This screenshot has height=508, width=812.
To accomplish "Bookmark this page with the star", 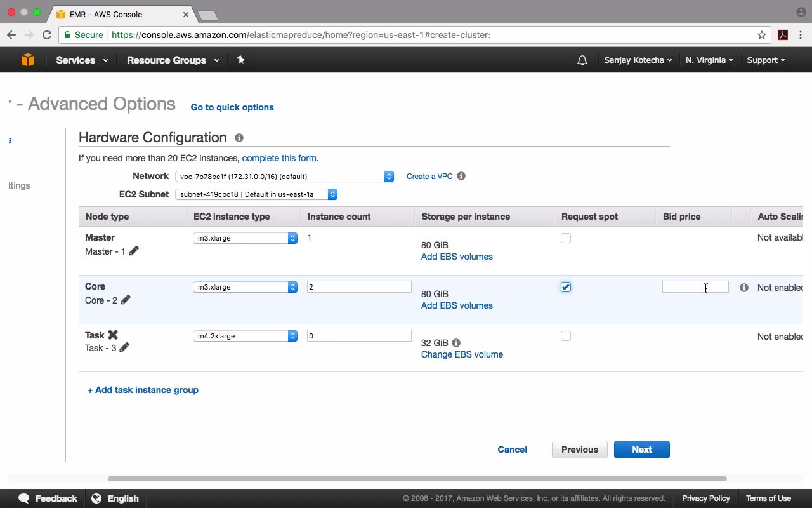I will pyautogui.click(x=762, y=35).
